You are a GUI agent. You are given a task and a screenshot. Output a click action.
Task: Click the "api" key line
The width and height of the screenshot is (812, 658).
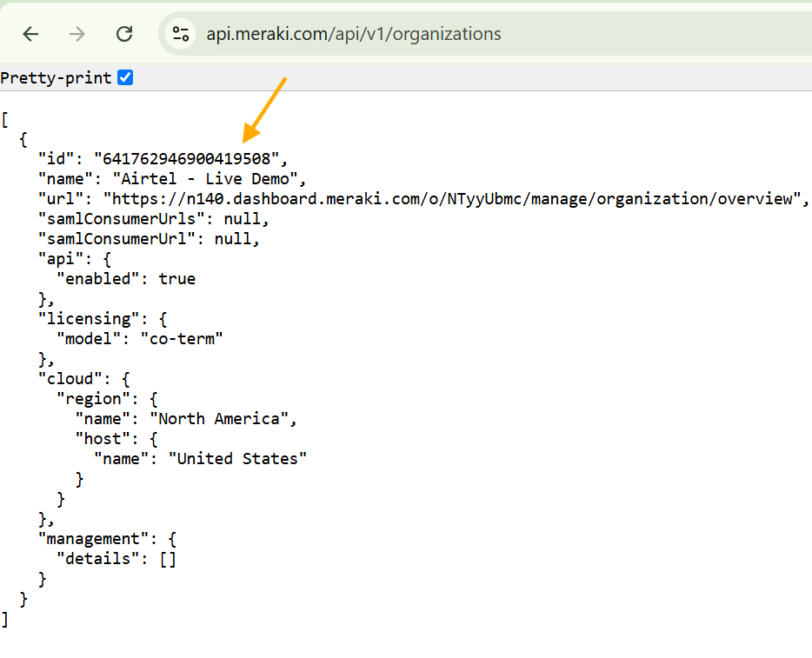(x=75, y=259)
